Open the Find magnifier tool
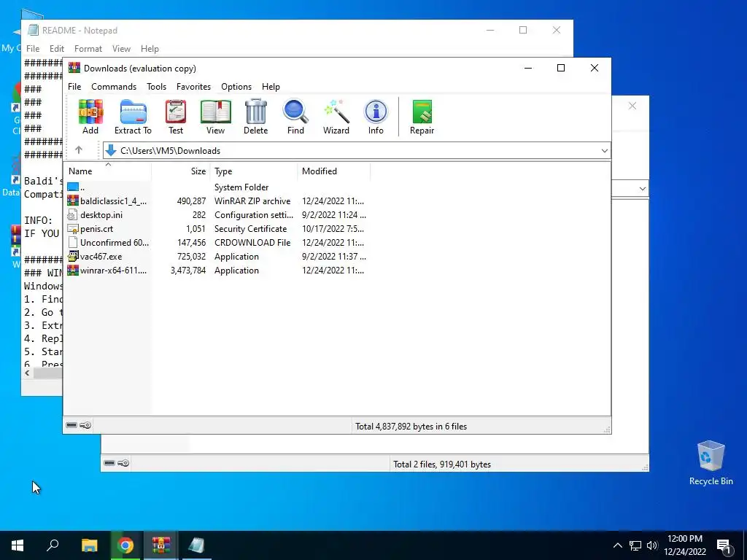Viewport: 747px width, 560px height. (x=295, y=117)
